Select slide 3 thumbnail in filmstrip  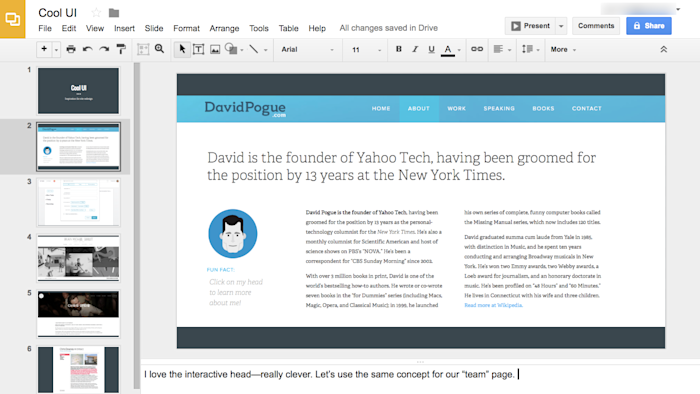tap(78, 202)
